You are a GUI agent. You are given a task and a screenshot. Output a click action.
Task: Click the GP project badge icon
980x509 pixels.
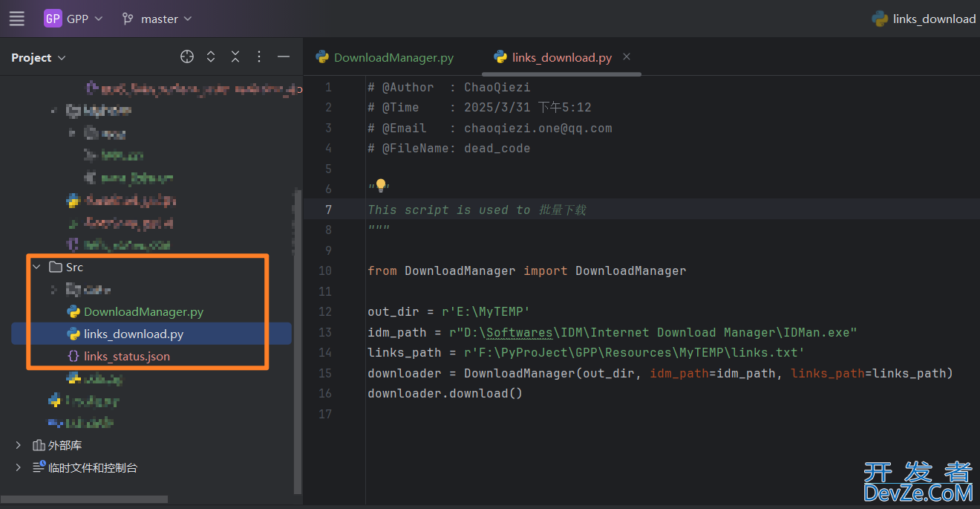(x=53, y=19)
